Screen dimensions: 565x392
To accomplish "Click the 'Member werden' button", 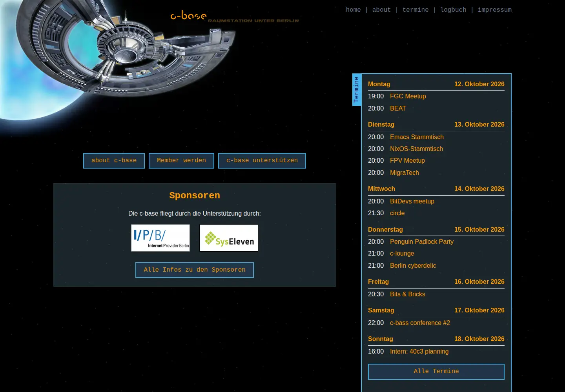I will [x=181, y=161].
